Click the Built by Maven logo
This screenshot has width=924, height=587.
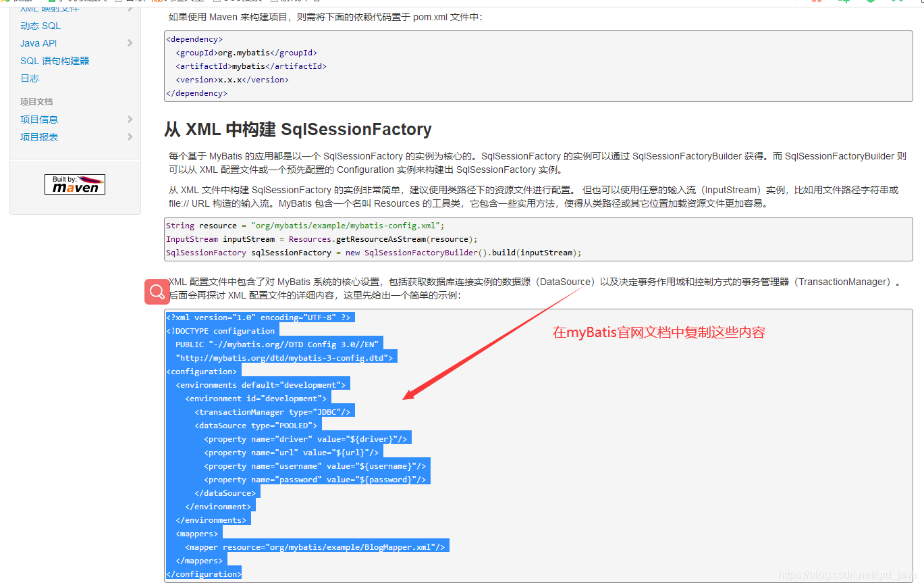pos(75,184)
